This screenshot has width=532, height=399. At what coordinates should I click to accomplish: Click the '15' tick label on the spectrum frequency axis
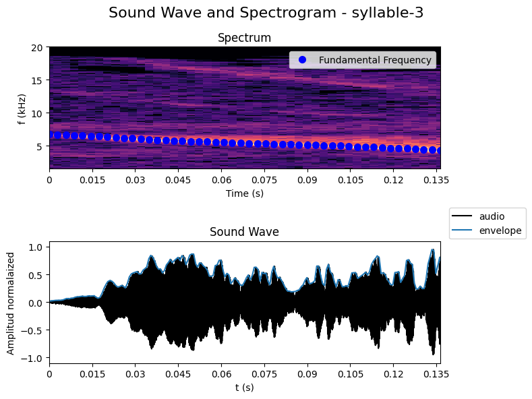(37, 81)
